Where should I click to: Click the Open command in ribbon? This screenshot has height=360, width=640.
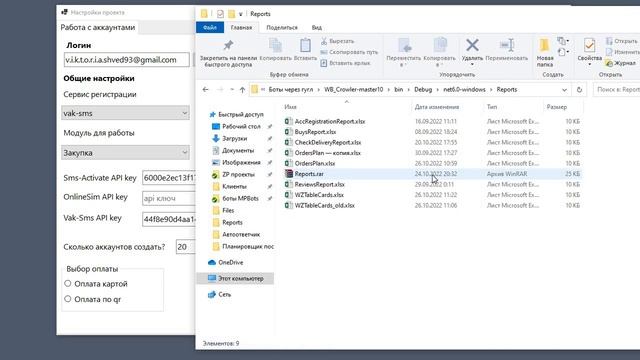coord(621,41)
